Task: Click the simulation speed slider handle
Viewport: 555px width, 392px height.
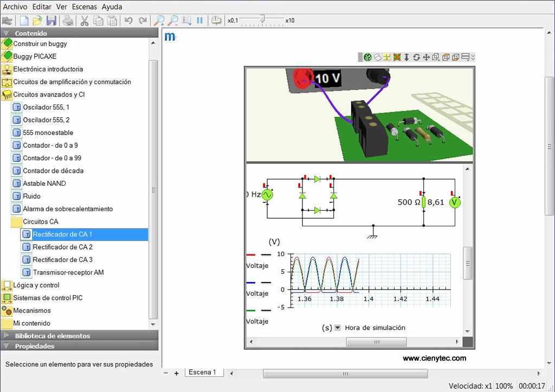Action: tap(262, 19)
